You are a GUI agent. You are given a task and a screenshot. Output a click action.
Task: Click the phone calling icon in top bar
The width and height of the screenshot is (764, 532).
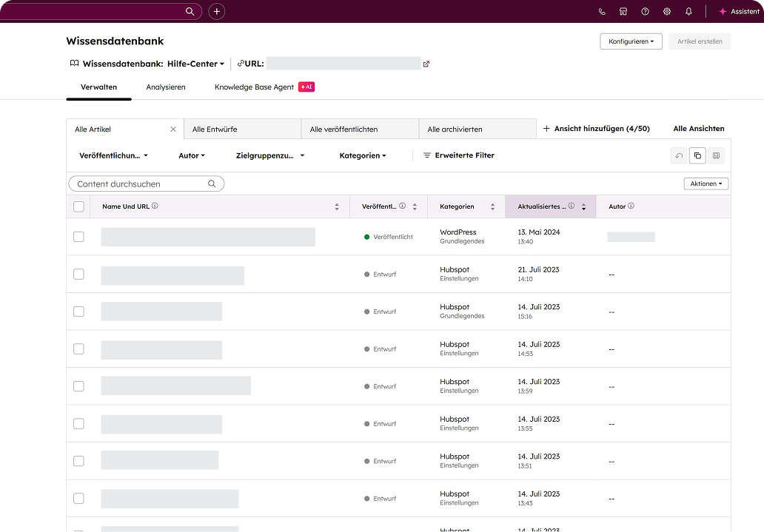(x=602, y=12)
